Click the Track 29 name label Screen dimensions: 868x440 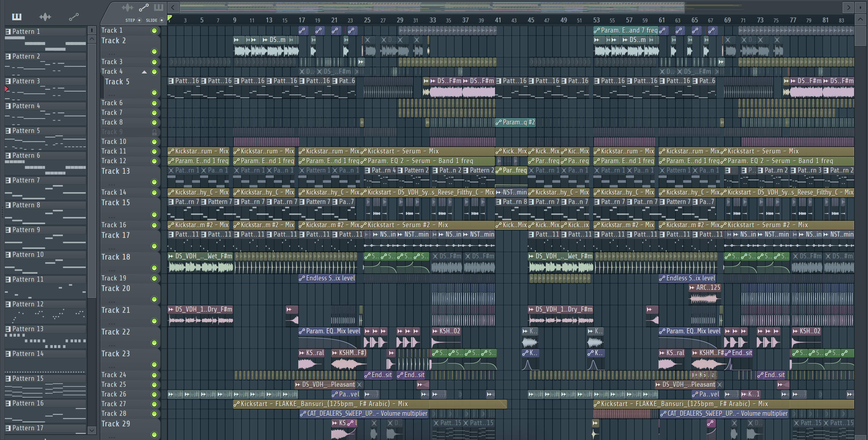(x=115, y=424)
